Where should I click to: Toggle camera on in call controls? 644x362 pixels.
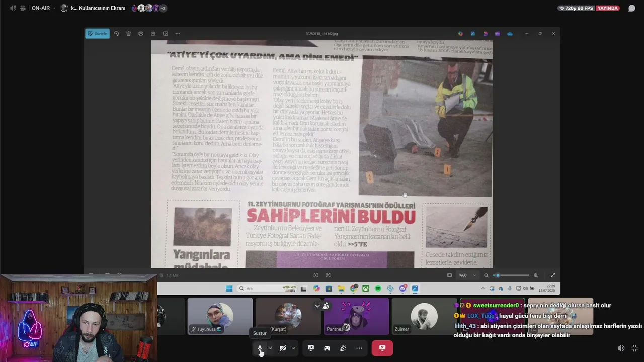(283, 348)
